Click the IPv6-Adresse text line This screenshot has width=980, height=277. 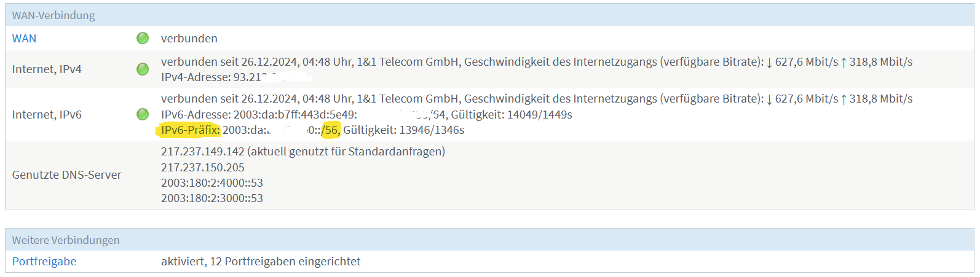[x=258, y=114]
